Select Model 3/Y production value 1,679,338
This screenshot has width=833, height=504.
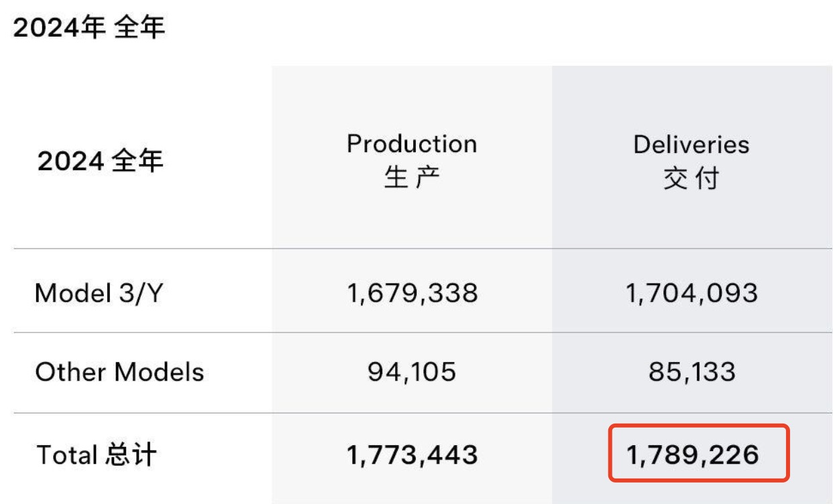click(x=412, y=293)
